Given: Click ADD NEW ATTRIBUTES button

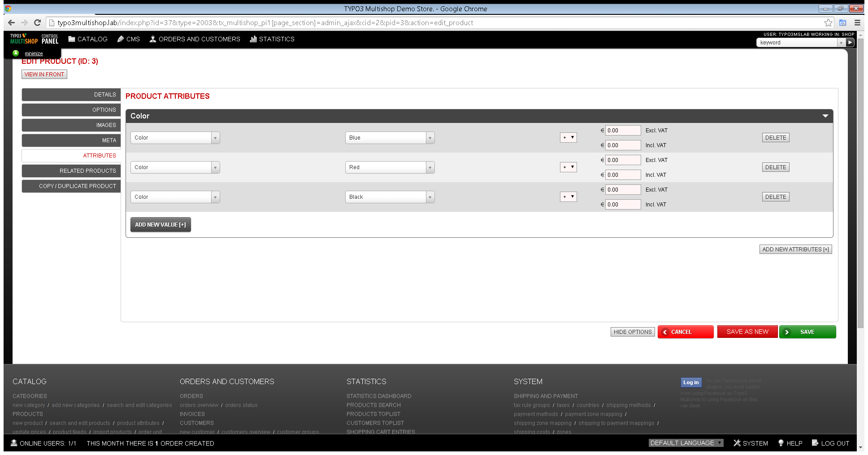Looking at the screenshot, I should (795, 249).
